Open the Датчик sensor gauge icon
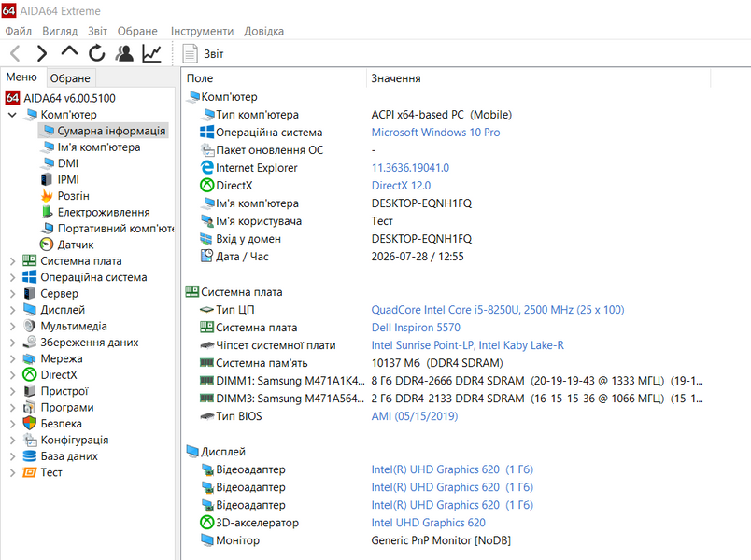Image resolution: width=751 pixels, height=560 pixels. pyautogui.click(x=47, y=245)
